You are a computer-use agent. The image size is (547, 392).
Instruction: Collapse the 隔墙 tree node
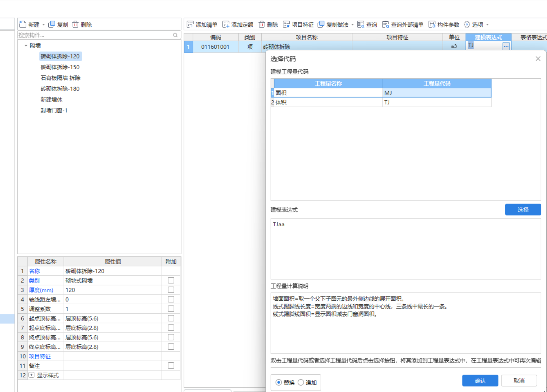[x=26, y=45]
